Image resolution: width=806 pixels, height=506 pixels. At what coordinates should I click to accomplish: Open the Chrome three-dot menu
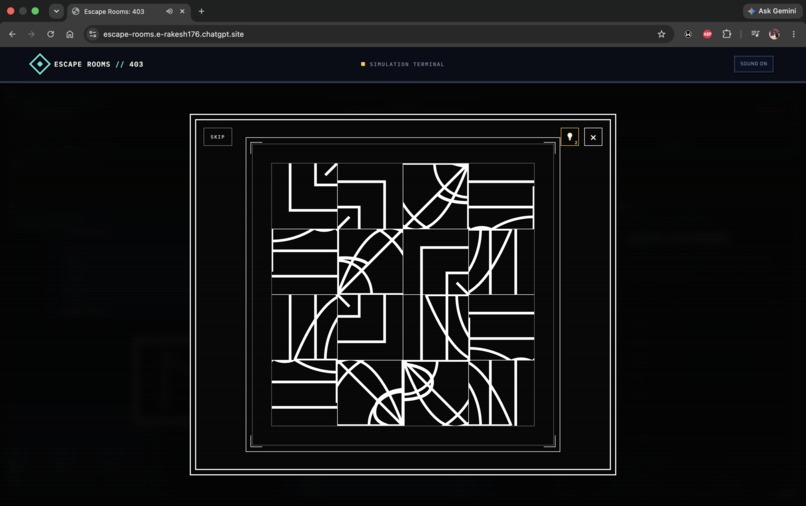[794, 34]
